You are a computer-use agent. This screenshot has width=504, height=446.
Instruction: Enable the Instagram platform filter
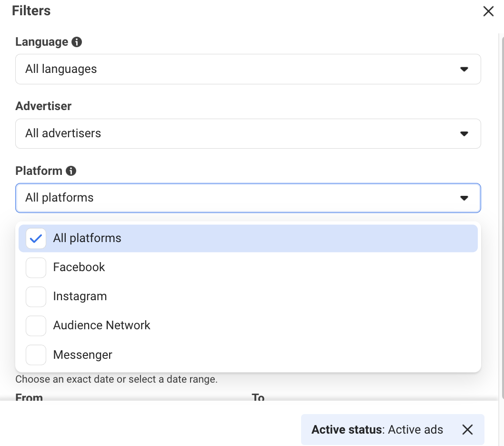35,296
